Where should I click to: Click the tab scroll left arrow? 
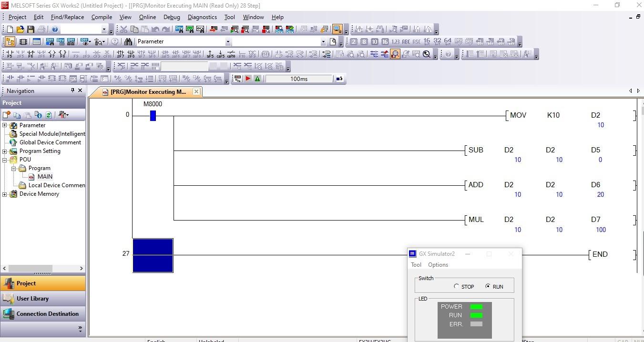(x=631, y=91)
